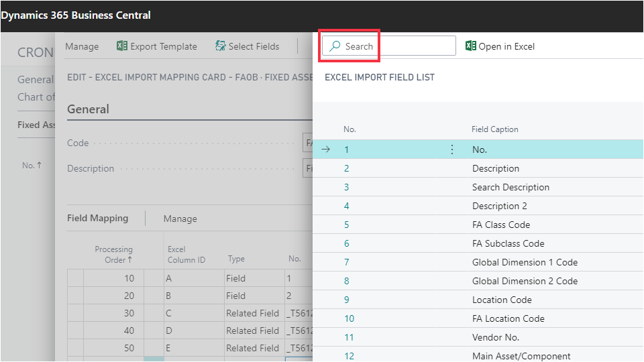Image resolution: width=644 pixels, height=362 pixels.
Task: Click the Code field in General
Action: point(307,143)
